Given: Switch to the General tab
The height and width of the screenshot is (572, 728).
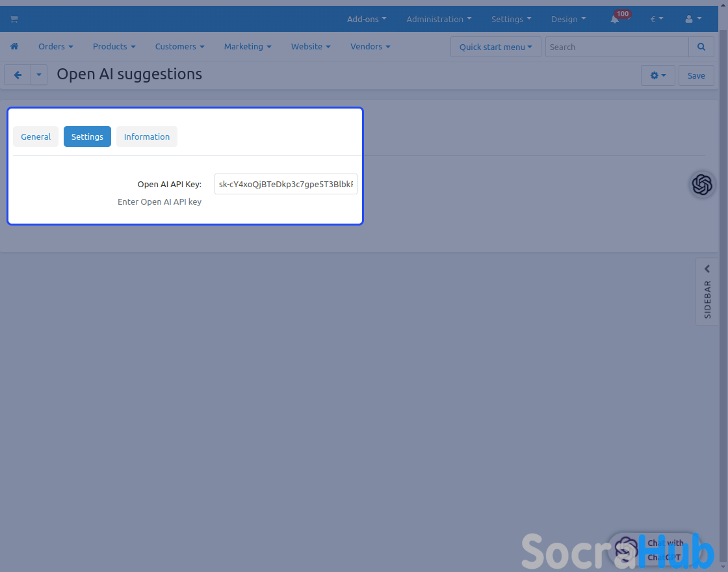Looking at the screenshot, I should (36, 136).
